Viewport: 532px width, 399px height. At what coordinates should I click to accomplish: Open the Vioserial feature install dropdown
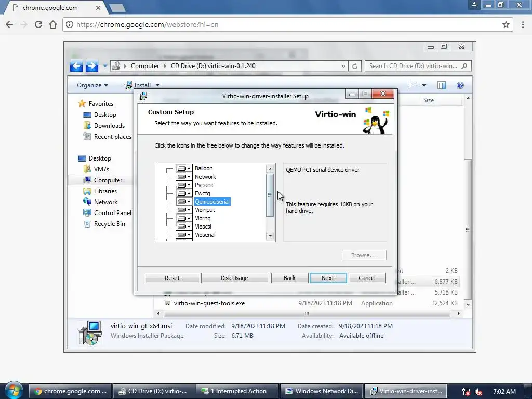coord(184,235)
